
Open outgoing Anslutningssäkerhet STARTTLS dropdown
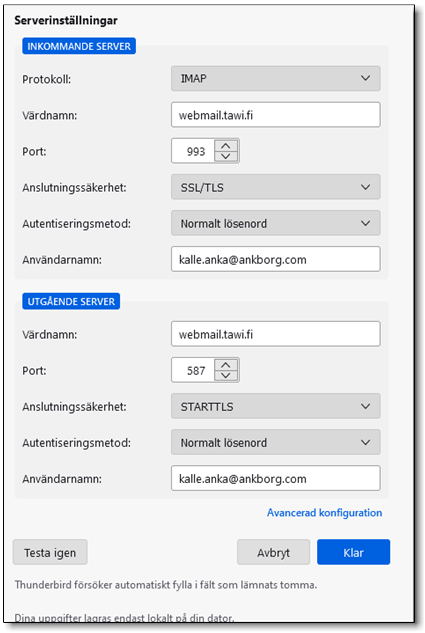pos(276,406)
